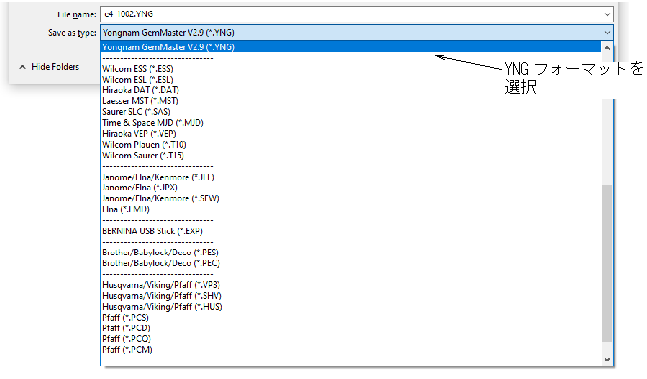647x379 pixels.
Task: Choose Janome/Elna (*.JPX) format
Action: [x=139, y=188]
